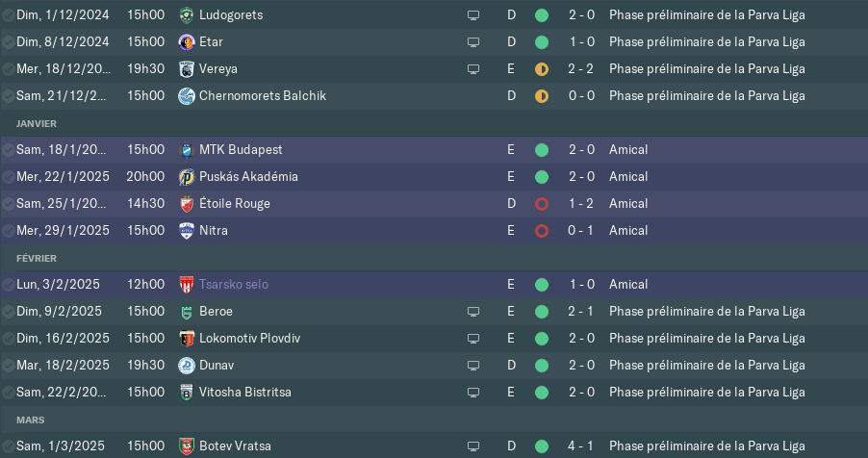The width and height of the screenshot is (868, 458).
Task: Click the red loss indicator for the Nitra match
Action: coord(542,231)
